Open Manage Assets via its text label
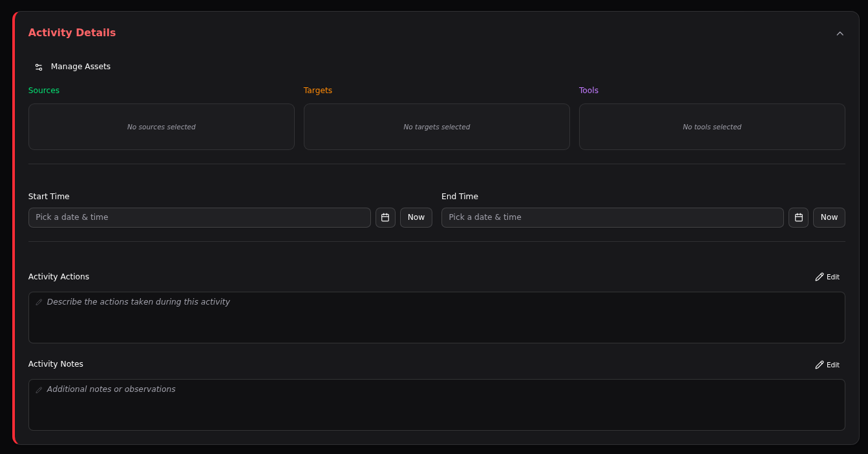Viewport: 868px width, 454px height. click(x=81, y=67)
